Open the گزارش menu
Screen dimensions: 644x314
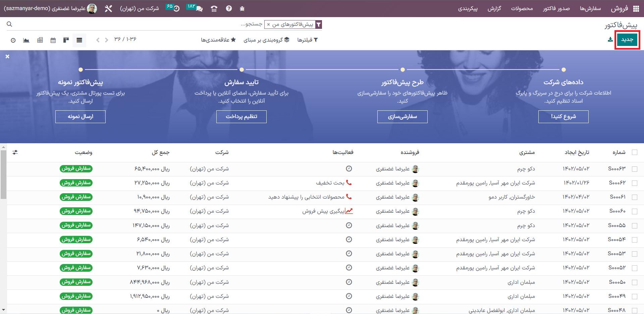(494, 9)
